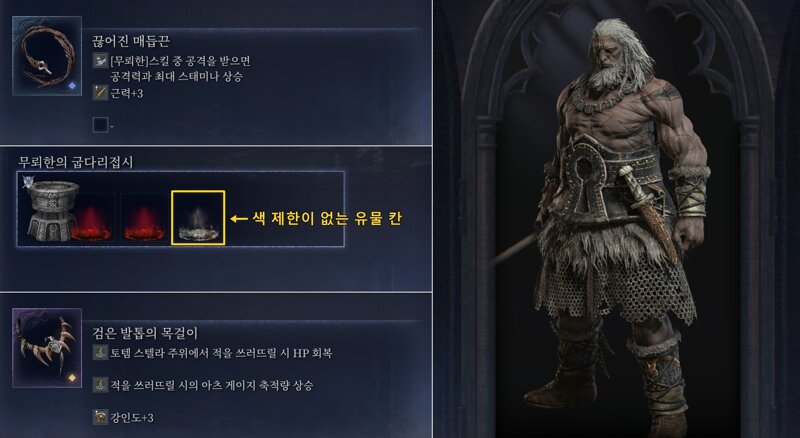Click the 아츠 게이지 축적량 effect icon
This screenshot has height=438, width=800.
tap(100, 385)
